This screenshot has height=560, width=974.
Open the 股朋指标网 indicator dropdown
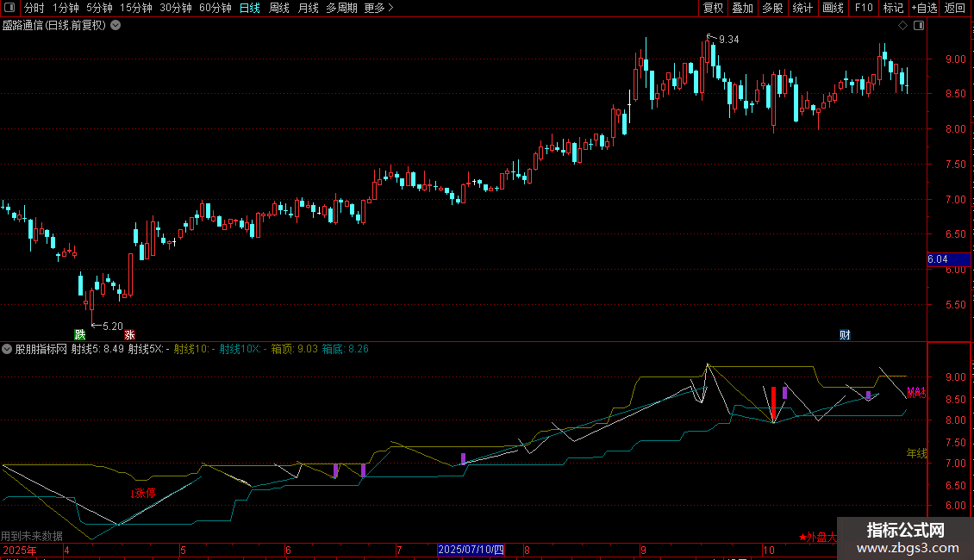[x=7, y=349]
